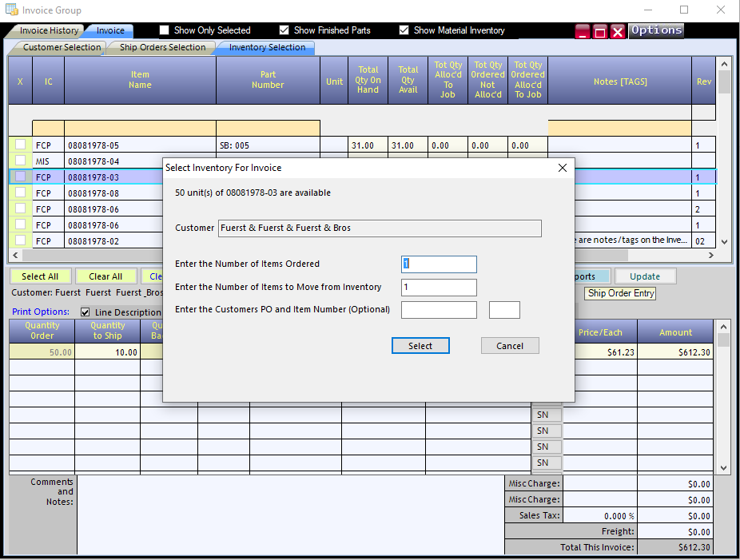Screen dimensions: 740x560
Task: Click Total Qty On Hand column header
Action: click(368, 80)
